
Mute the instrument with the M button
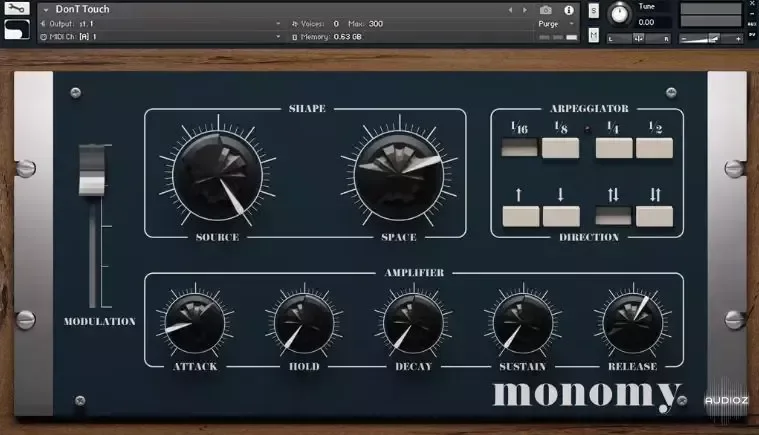593,35
